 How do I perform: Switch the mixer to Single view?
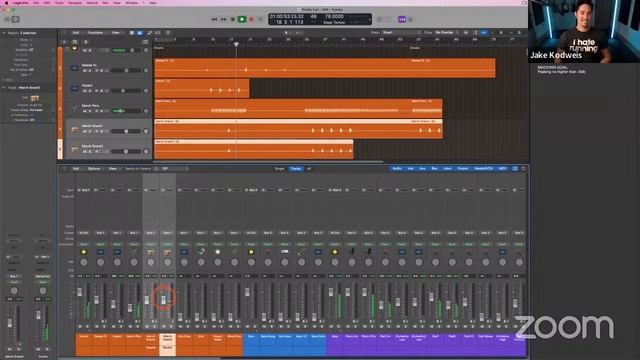pos(280,169)
